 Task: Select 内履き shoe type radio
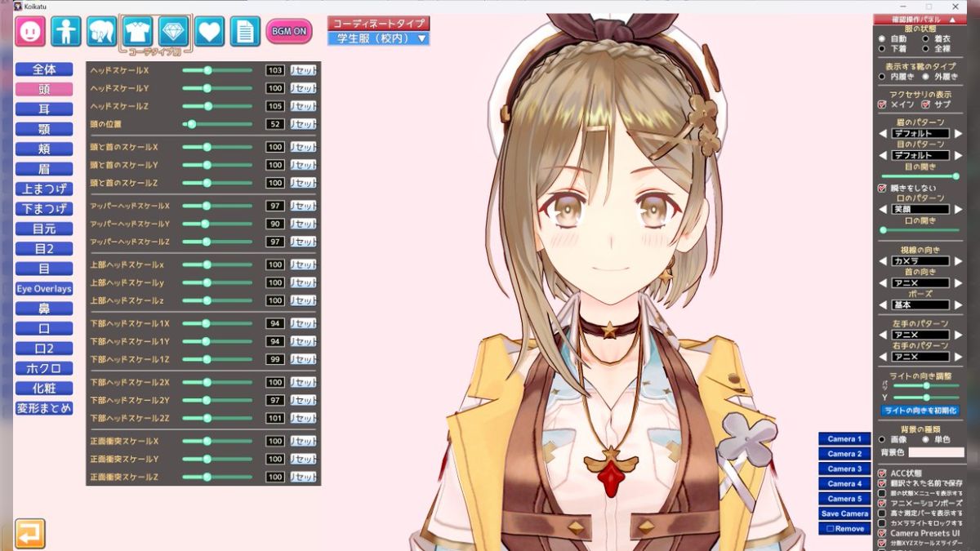click(x=882, y=77)
